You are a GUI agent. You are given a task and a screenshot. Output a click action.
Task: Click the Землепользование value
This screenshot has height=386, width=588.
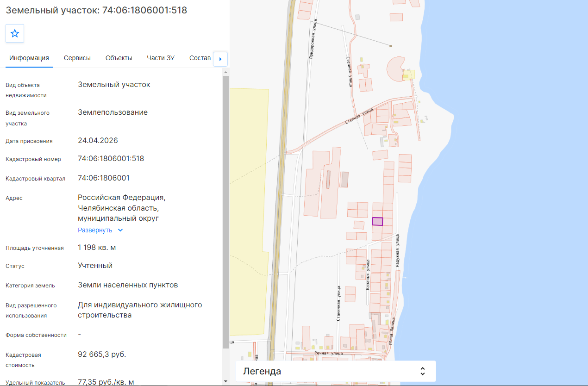point(113,112)
